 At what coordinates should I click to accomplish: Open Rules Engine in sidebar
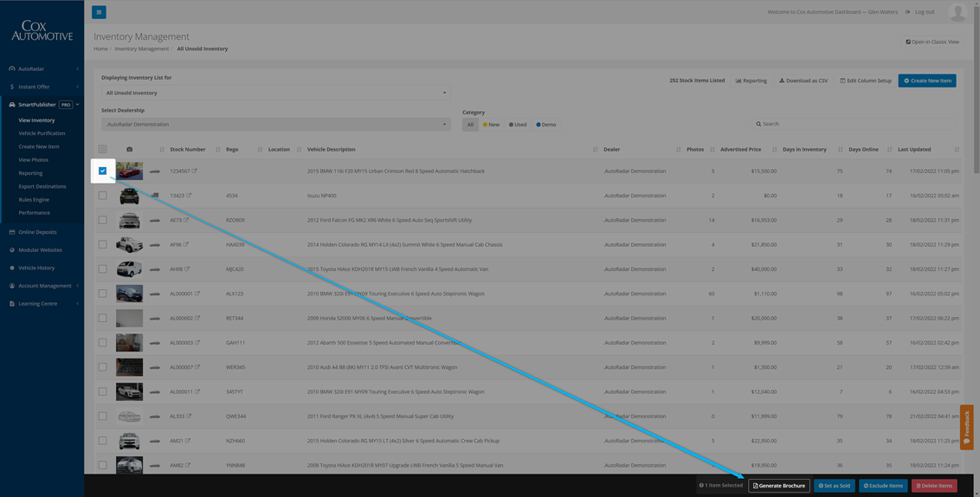coord(34,199)
